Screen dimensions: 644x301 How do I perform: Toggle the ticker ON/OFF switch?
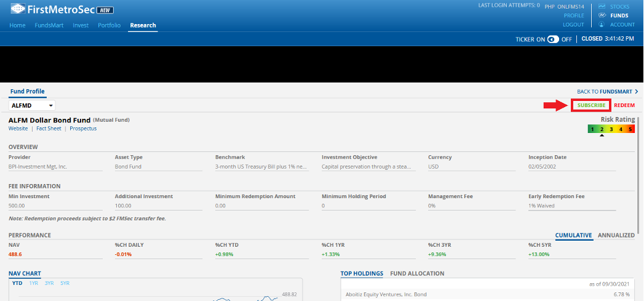553,39
